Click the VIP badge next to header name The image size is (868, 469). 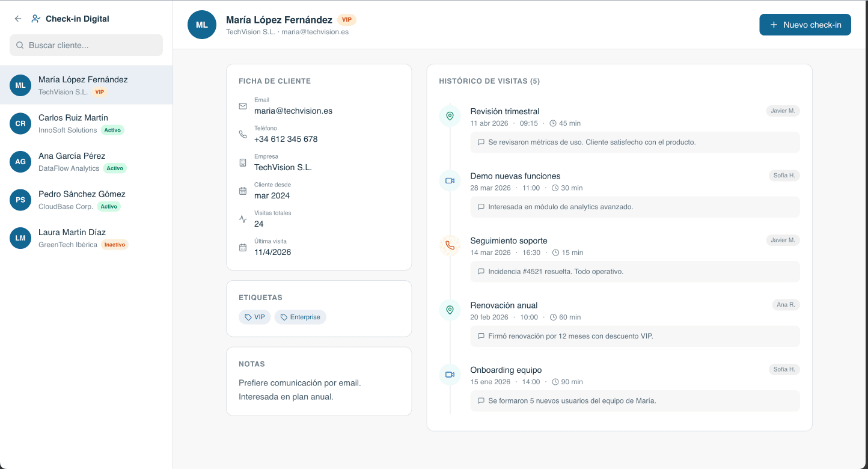pos(347,20)
